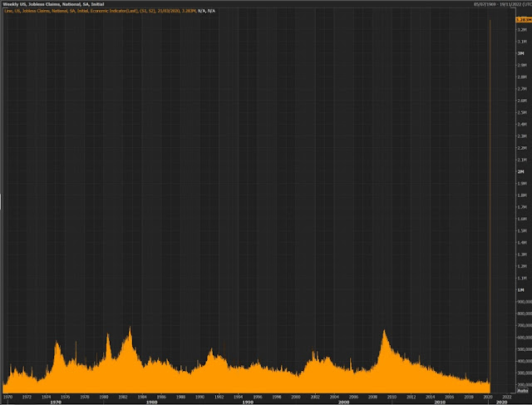Click the 2009 peak in orange area
This screenshot has width=532, height=405.
(x=384, y=333)
